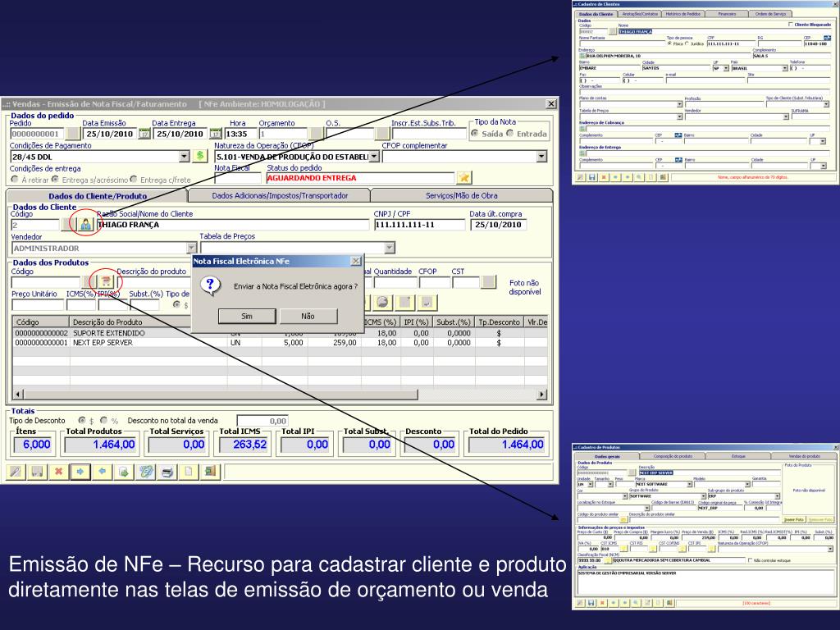Click the product registration icon in Dados dos Produtos
The image size is (840, 630).
[106, 282]
